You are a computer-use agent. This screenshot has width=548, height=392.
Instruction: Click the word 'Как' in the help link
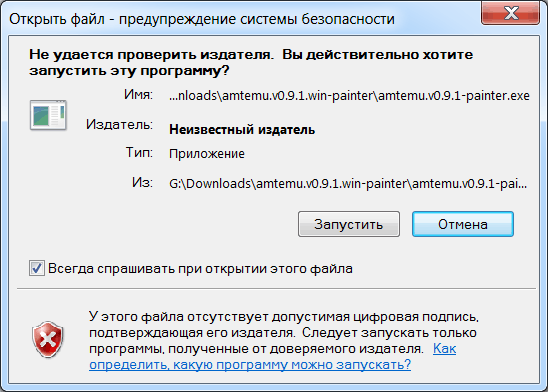coord(445,348)
